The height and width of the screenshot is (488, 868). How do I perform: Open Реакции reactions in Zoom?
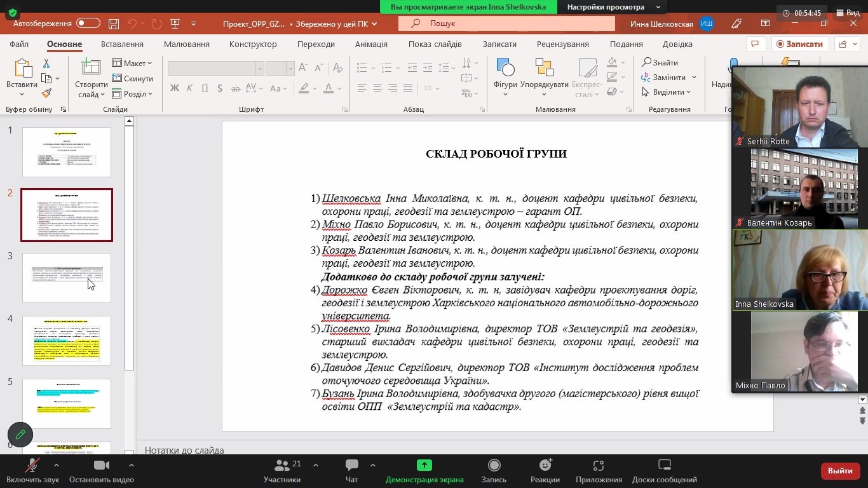[x=545, y=471]
